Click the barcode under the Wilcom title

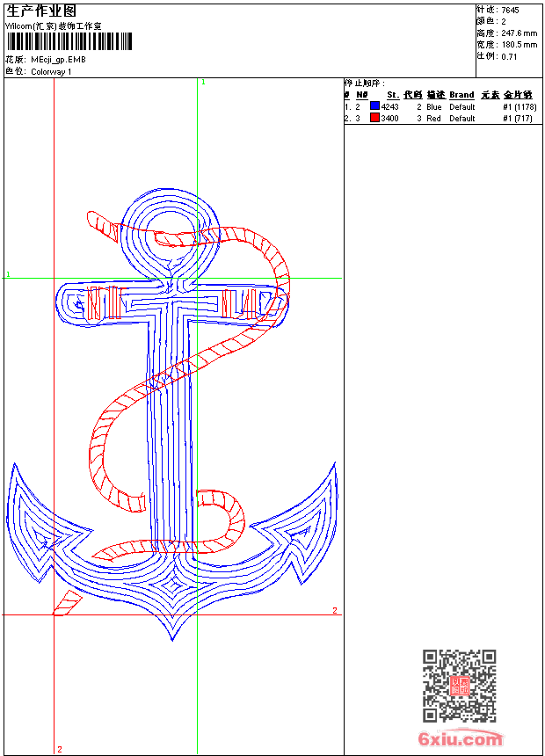[x=69, y=41]
